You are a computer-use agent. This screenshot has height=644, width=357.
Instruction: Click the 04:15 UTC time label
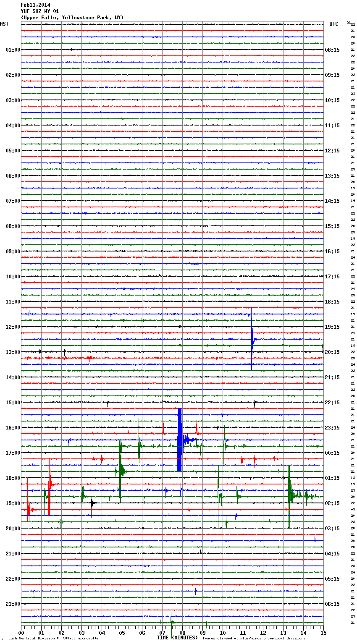click(x=332, y=554)
